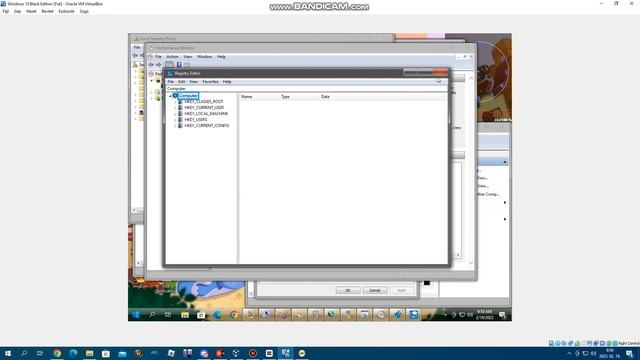
Task: Click Cancel button in background dialog
Action: coord(375,290)
